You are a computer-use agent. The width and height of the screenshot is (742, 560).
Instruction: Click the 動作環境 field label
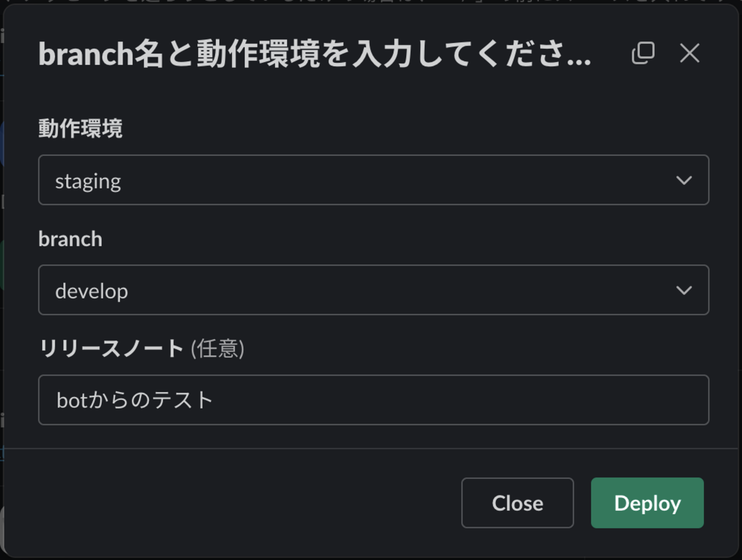click(x=80, y=128)
